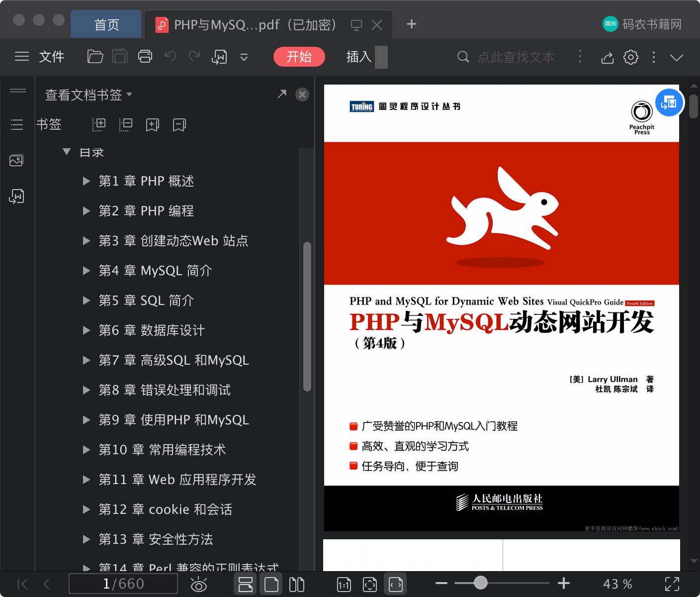This screenshot has width=700, height=597.
Task: Click the share export icon
Action: tap(607, 57)
